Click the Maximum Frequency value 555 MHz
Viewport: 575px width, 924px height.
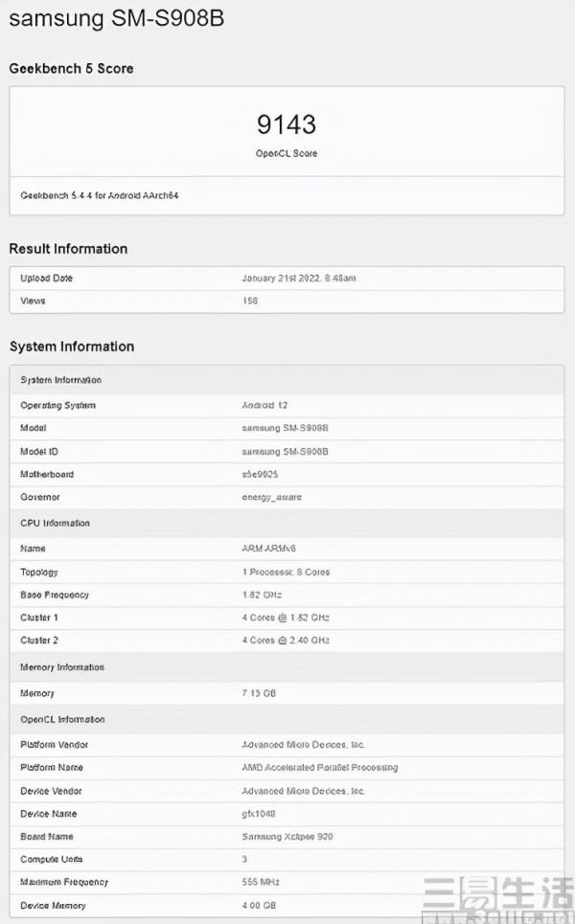click(261, 882)
